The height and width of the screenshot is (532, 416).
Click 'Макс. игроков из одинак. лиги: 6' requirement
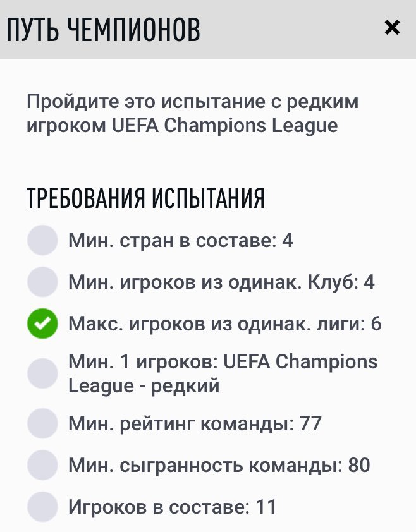[224, 324]
